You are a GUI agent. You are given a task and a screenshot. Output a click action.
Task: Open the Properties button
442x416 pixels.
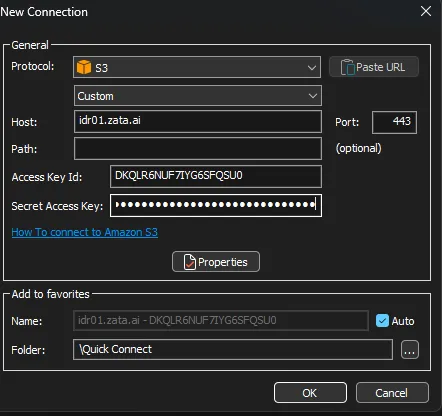(x=216, y=262)
